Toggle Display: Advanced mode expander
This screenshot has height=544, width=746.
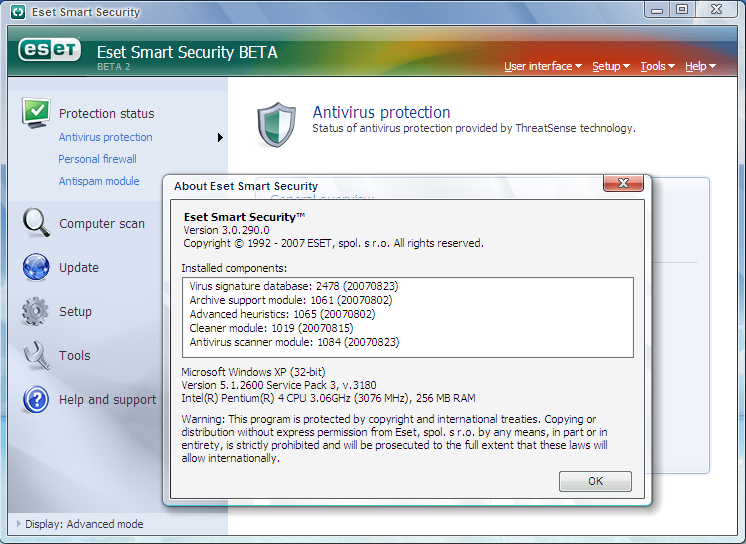[x=20, y=524]
